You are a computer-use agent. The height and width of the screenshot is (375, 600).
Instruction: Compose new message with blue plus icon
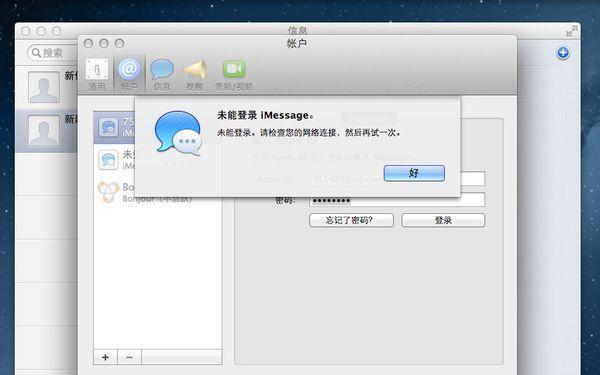[x=562, y=52]
